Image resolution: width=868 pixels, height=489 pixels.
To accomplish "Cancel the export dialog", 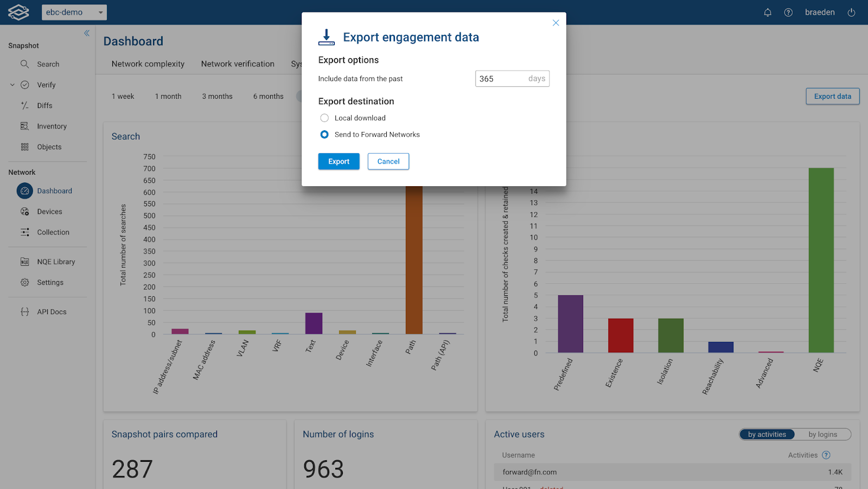I will 388,161.
